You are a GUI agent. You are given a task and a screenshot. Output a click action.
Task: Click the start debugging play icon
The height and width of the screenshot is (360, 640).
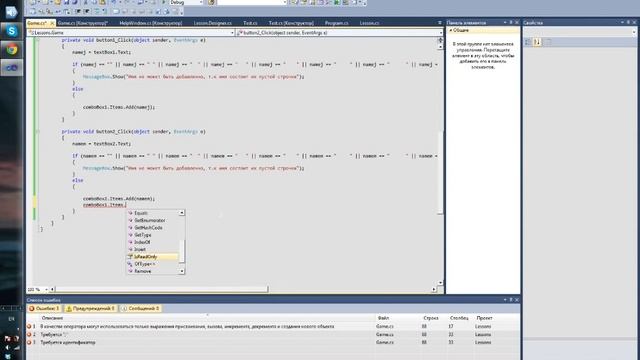click(x=163, y=2)
